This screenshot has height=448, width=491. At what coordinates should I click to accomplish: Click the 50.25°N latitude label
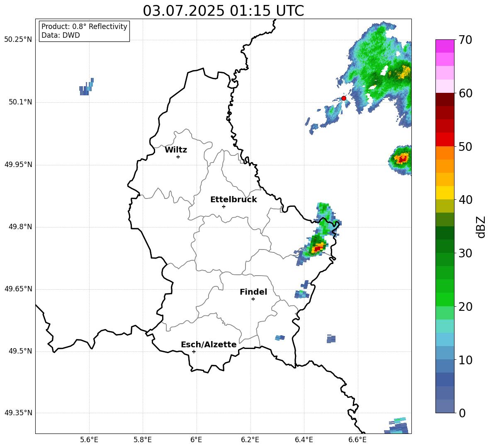tap(18, 40)
